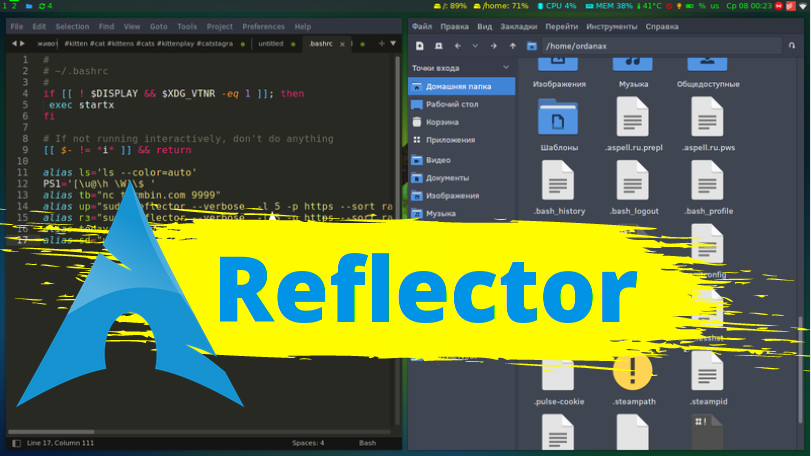Click the second toolbar icon next to new tab
This screenshot has height=456, width=811.
click(439, 46)
